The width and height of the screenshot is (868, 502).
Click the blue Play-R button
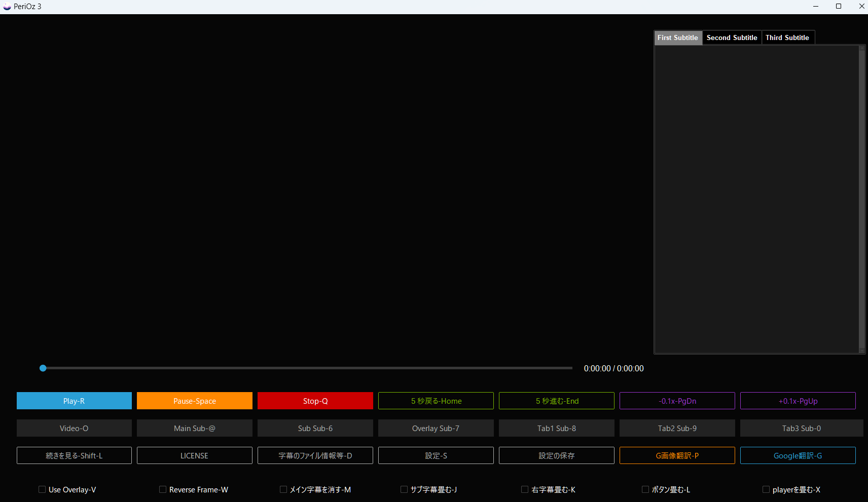[x=74, y=401]
